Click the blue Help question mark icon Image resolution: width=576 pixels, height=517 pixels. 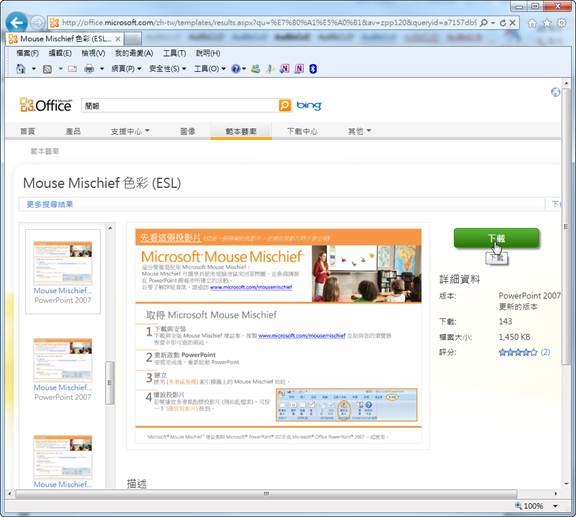coord(235,69)
